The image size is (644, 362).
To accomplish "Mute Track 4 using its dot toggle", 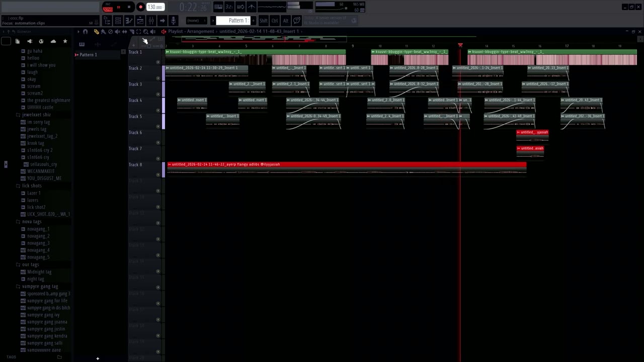I will (158, 111).
